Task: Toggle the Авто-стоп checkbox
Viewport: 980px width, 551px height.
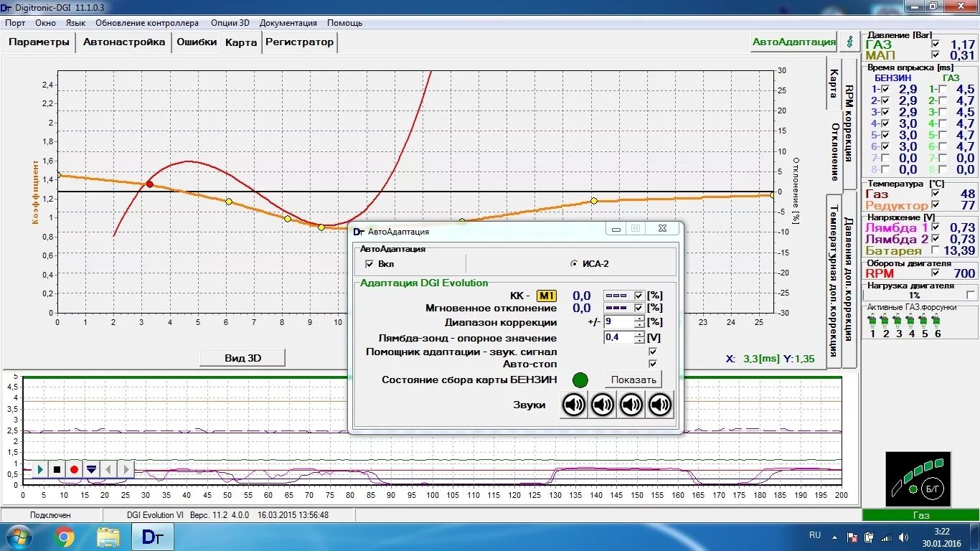Action: coord(653,364)
